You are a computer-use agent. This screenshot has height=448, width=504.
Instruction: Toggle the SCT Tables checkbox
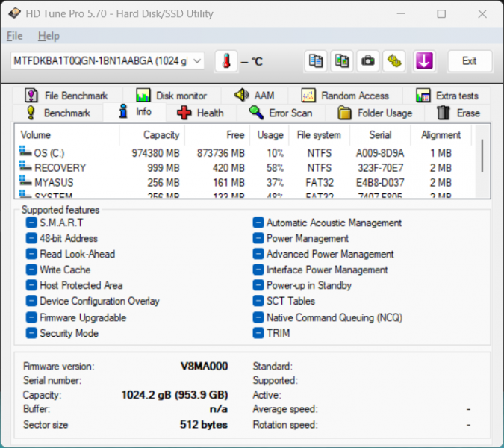pyautogui.click(x=258, y=301)
